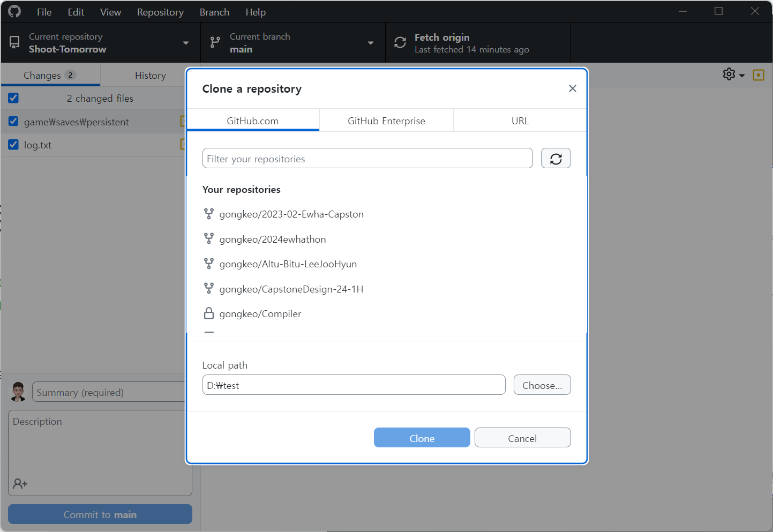Image resolution: width=773 pixels, height=532 pixels.
Task: Click the Summary (required) input field
Action: (x=109, y=392)
